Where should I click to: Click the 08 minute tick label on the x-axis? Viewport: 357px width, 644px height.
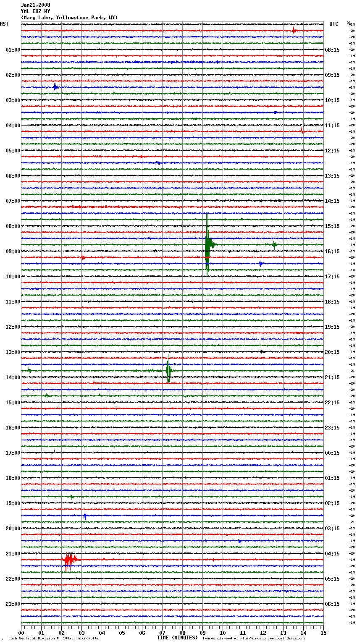pyautogui.click(x=182, y=633)
